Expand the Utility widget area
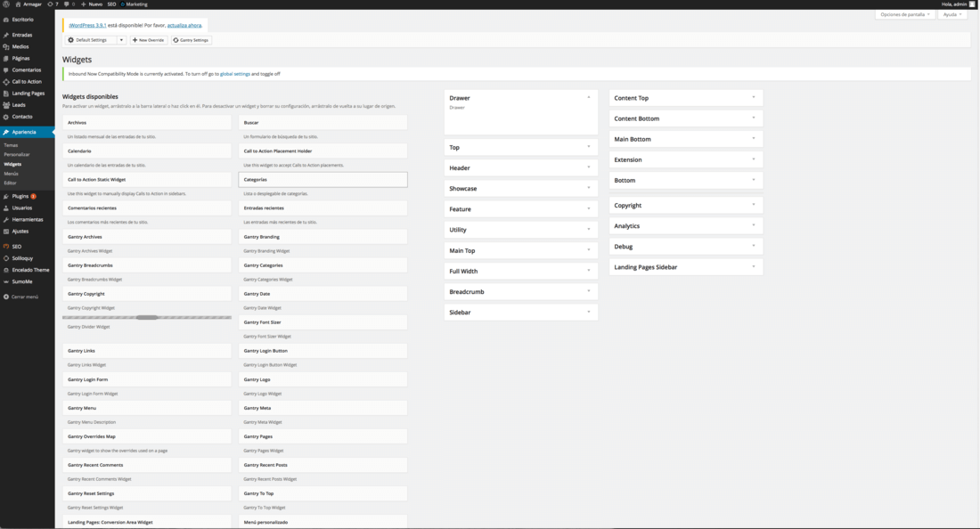Viewport: 980px width, 529px height. pos(588,229)
